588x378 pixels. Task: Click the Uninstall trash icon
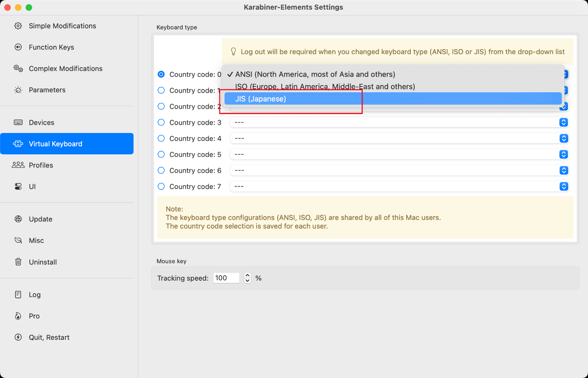coord(18,262)
